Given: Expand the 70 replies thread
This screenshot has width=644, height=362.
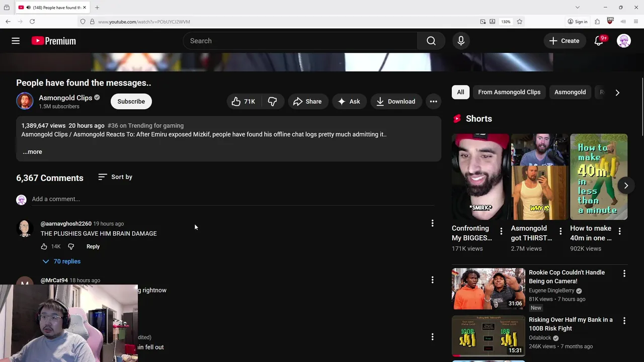Looking at the screenshot, I should click(61, 261).
